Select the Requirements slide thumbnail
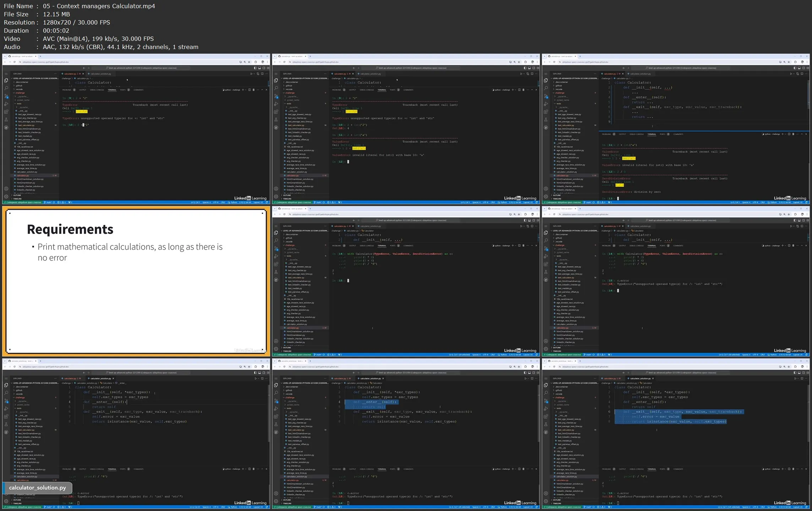 point(136,281)
